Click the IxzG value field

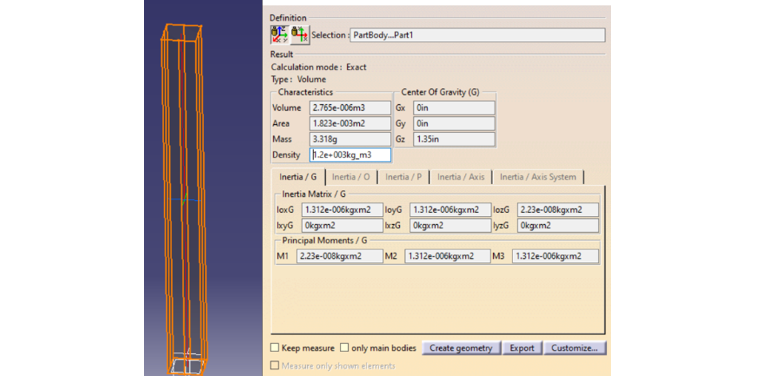tap(450, 226)
